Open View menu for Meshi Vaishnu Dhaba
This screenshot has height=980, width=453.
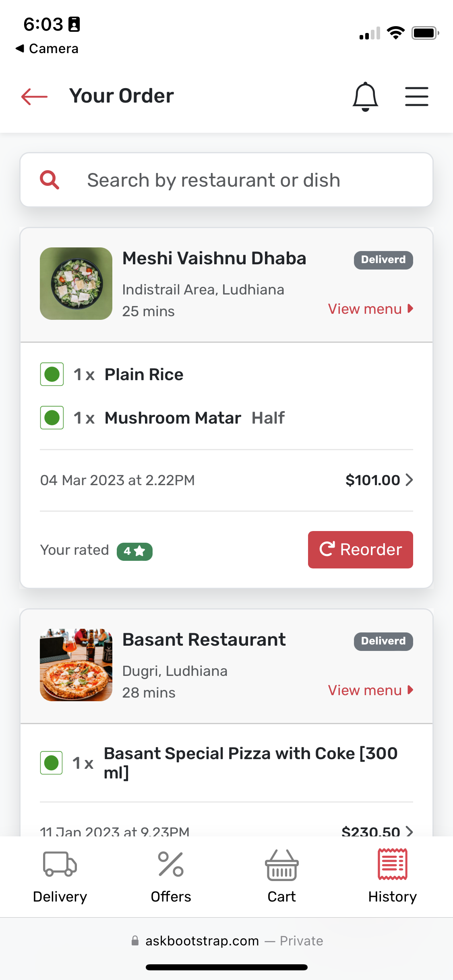click(370, 309)
